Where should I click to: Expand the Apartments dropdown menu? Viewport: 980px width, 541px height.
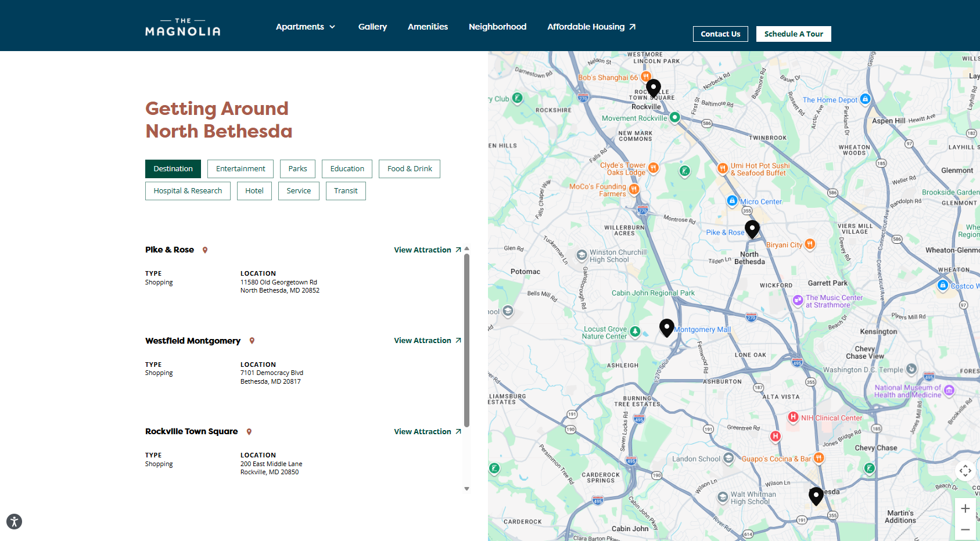tap(306, 27)
